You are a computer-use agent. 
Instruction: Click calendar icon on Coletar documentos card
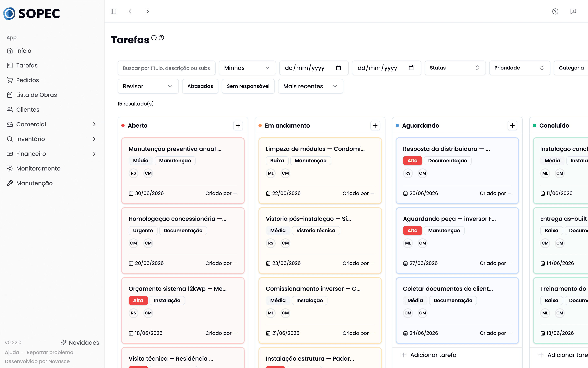tap(405, 333)
